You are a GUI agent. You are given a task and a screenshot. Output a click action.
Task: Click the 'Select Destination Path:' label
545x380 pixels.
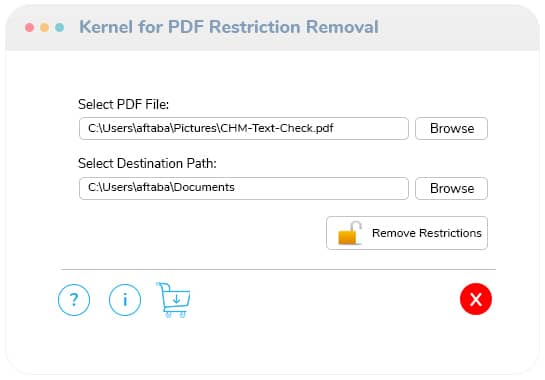(147, 163)
